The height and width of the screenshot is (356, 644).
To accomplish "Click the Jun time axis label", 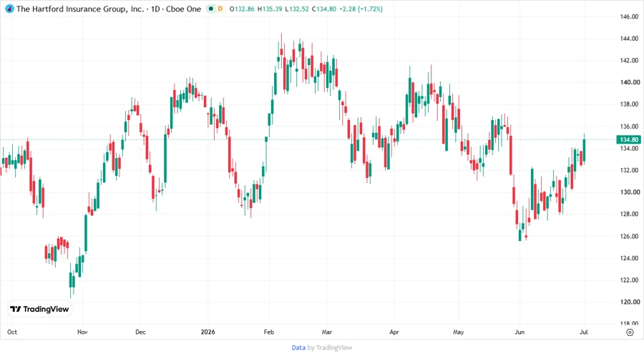I will pos(519,332).
